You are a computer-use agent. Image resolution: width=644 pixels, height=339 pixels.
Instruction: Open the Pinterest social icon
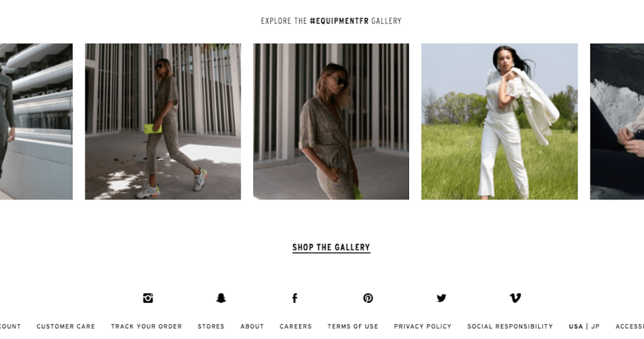[368, 298]
